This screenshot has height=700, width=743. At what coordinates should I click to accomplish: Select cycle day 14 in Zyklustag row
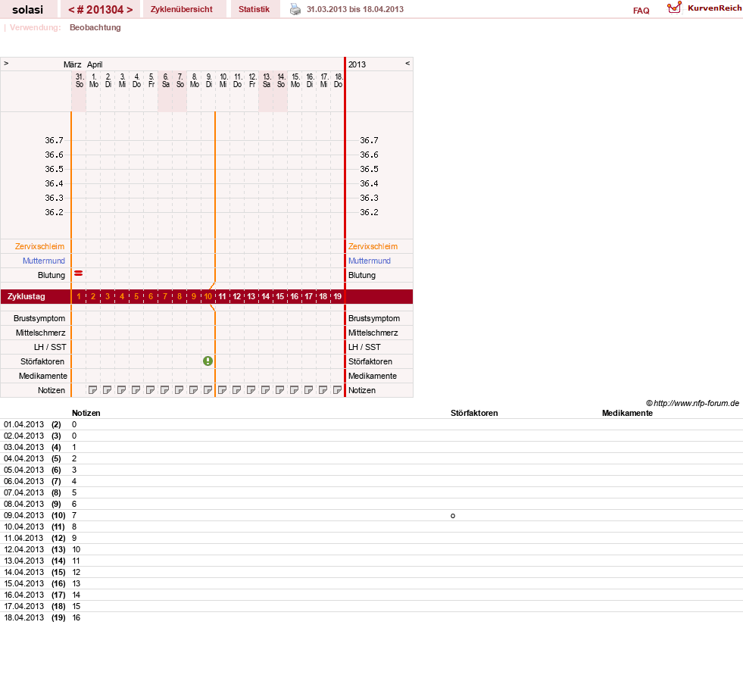click(x=265, y=297)
